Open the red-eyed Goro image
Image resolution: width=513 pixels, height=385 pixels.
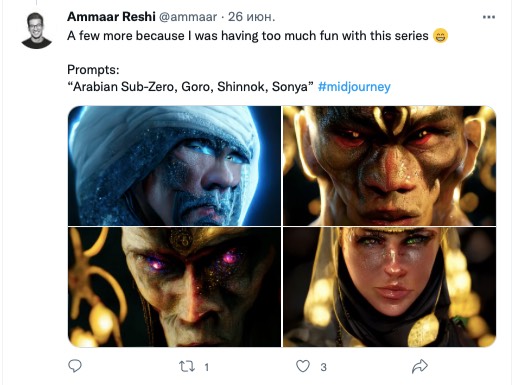point(389,166)
